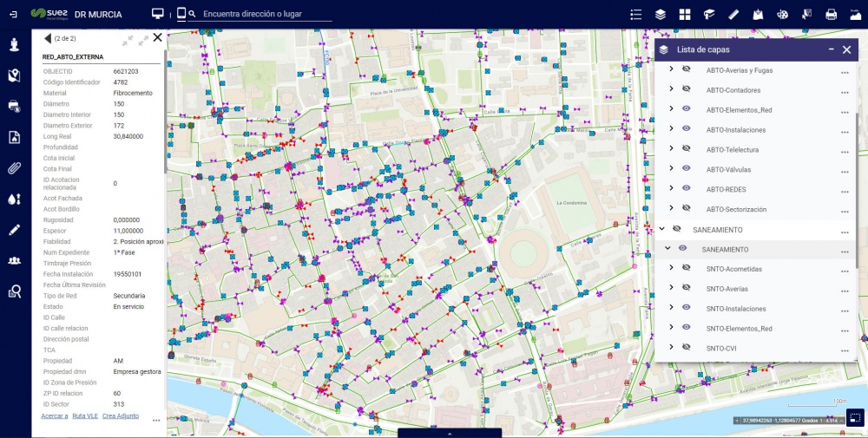Open the elevation profile chart tool

tap(854, 14)
